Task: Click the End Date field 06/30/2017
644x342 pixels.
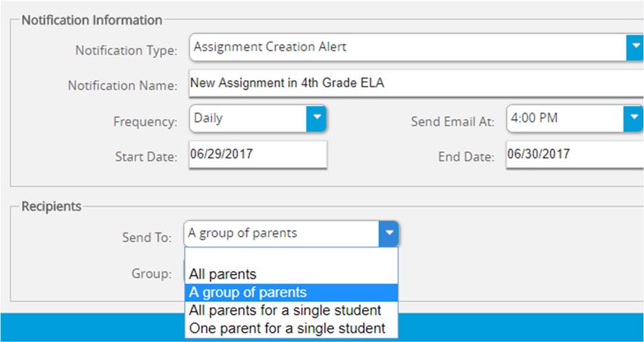Action: [x=575, y=154]
